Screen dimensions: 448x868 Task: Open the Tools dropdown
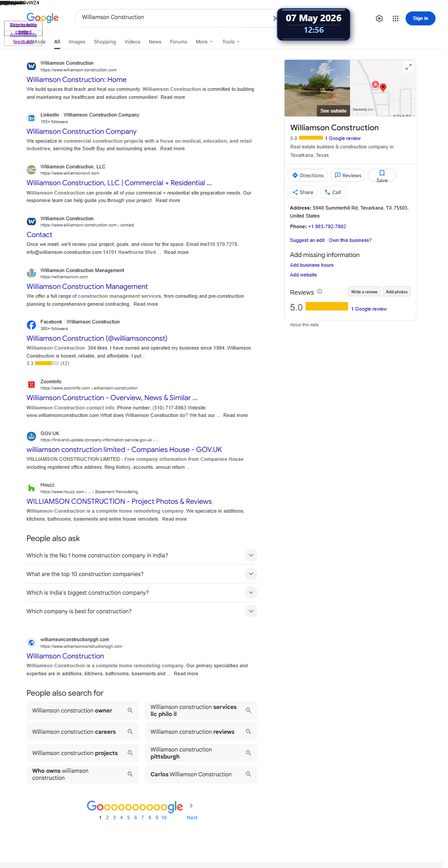(x=231, y=42)
